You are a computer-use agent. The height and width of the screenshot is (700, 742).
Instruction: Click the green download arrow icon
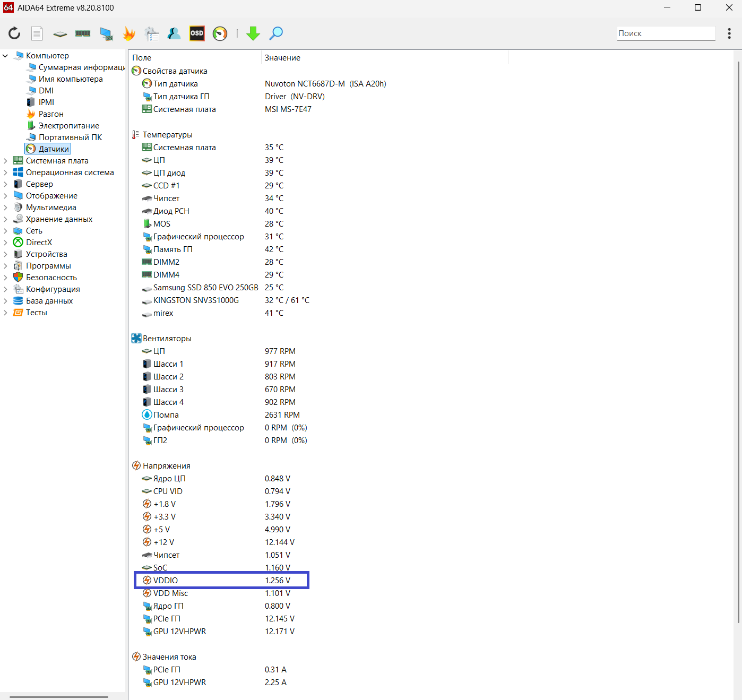tap(253, 33)
